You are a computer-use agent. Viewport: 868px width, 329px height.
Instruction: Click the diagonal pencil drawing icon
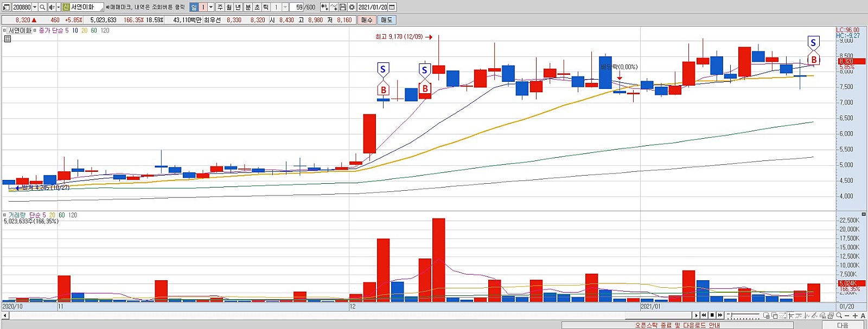click(814, 315)
